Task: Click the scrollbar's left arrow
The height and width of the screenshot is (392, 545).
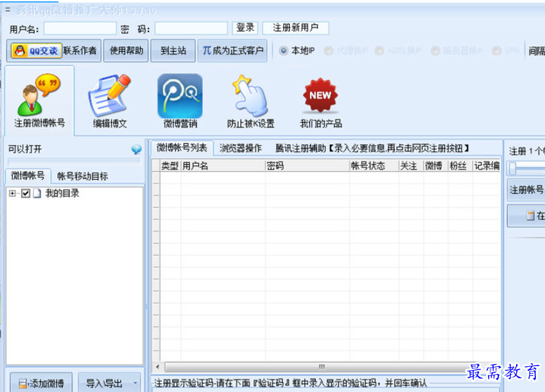Action: (157, 366)
